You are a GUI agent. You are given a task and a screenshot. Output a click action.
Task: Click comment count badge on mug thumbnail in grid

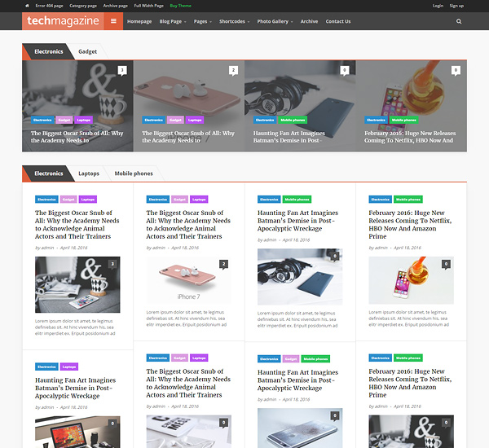point(112,265)
